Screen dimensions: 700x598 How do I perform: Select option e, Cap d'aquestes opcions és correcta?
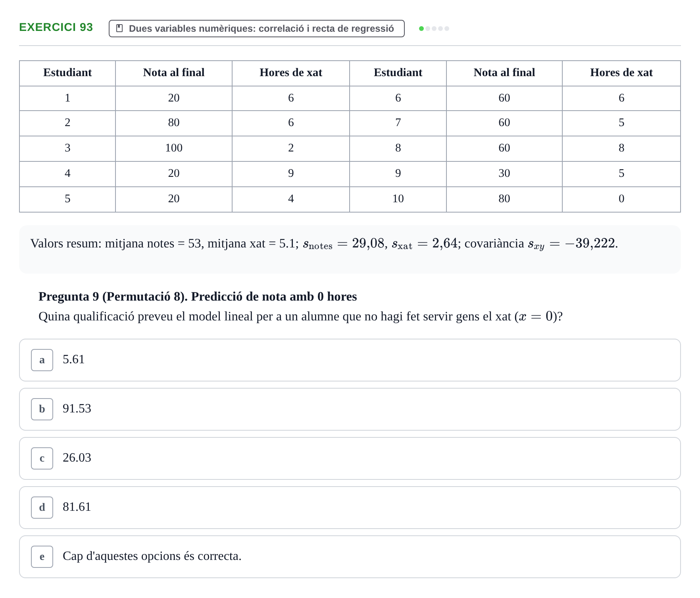[350, 557]
